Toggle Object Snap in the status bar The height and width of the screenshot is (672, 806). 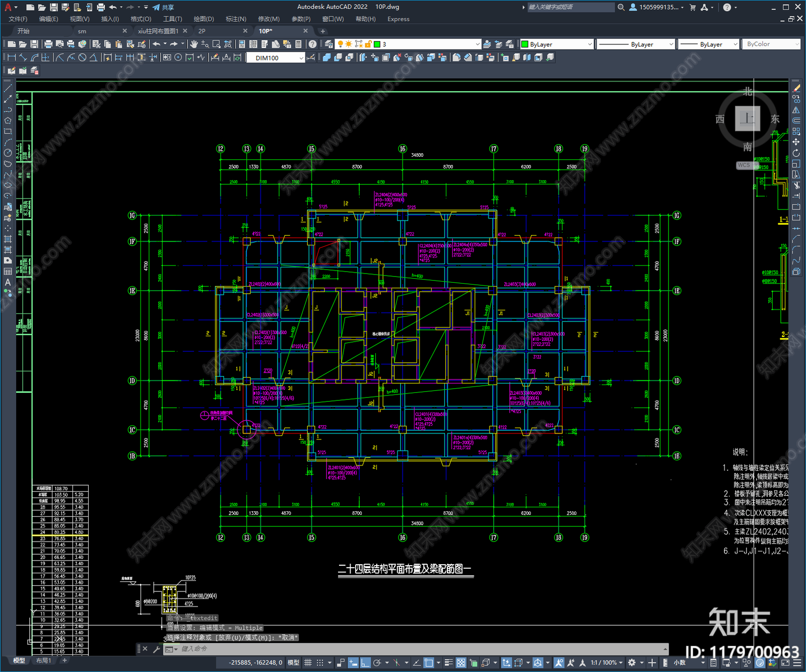click(429, 662)
